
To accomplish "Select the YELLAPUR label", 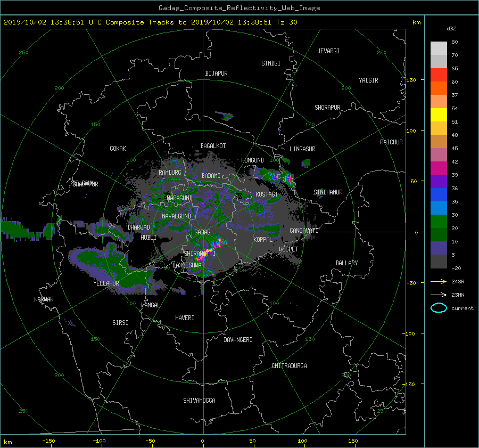I will [x=106, y=283].
